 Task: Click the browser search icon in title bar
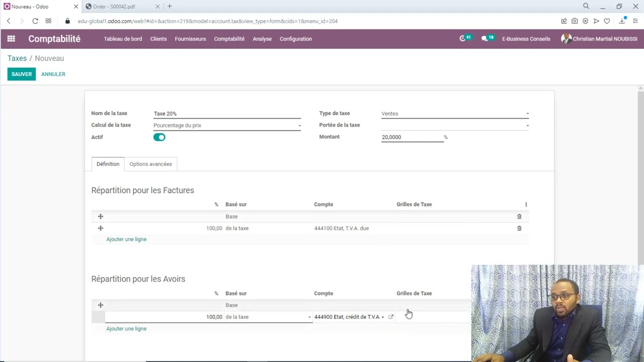586,6
